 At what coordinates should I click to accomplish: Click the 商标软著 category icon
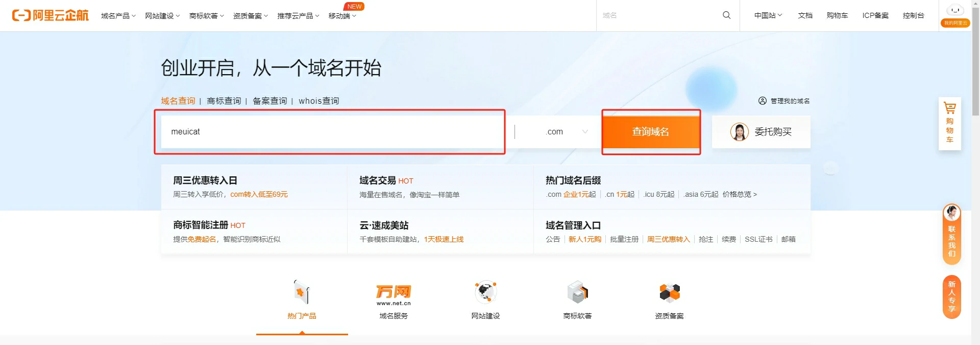pos(577,293)
